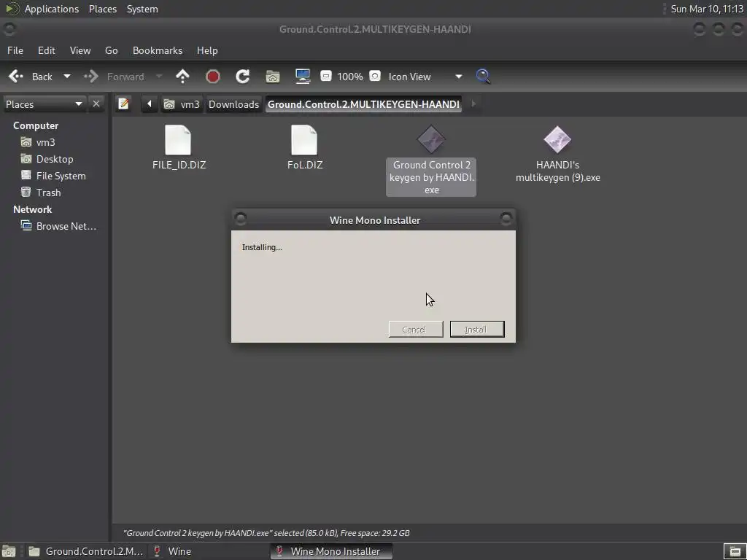747x560 pixels.
Task: Open the file manager window menu button
Action: pyautogui.click(x=9, y=29)
